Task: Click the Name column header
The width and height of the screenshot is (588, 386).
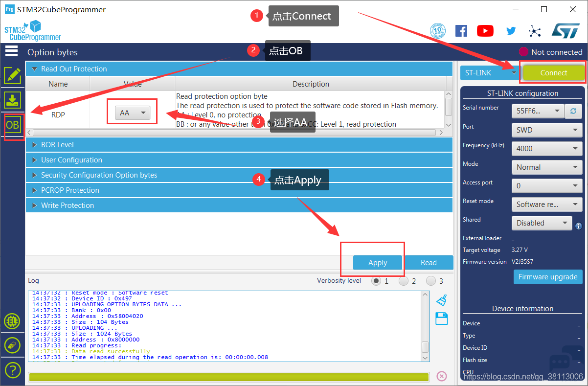Action: click(x=58, y=84)
